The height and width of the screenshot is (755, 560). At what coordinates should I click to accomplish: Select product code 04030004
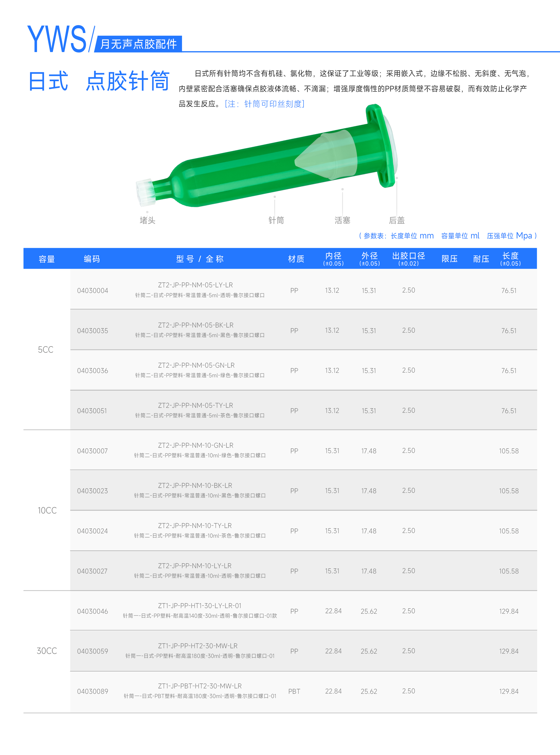(93, 290)
